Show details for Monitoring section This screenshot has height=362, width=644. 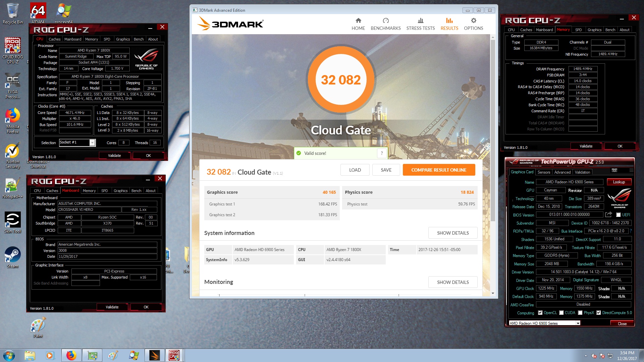click(x=453, y=282)
